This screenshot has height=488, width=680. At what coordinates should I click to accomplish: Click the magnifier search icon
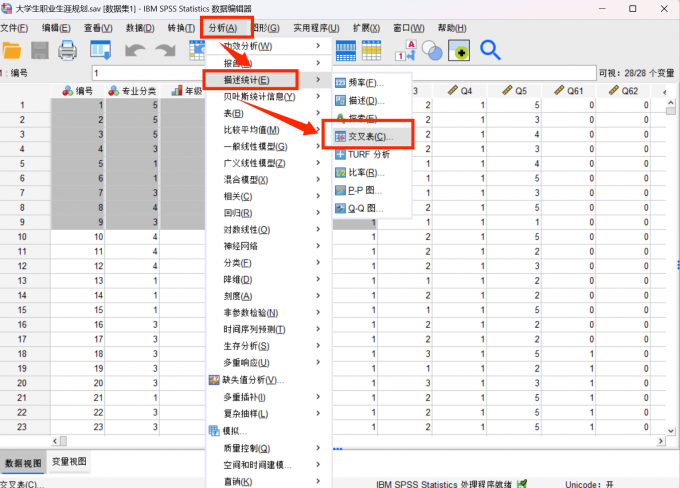click(x=490, y=50)
